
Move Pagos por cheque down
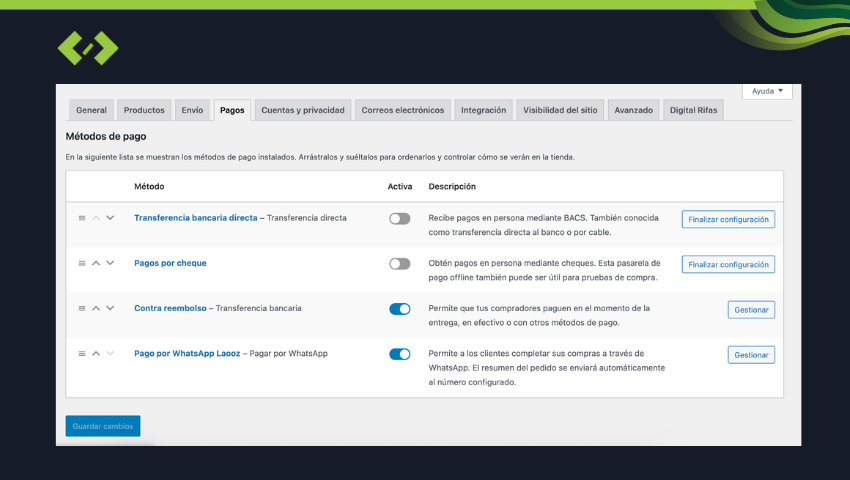tap(110, 263)
